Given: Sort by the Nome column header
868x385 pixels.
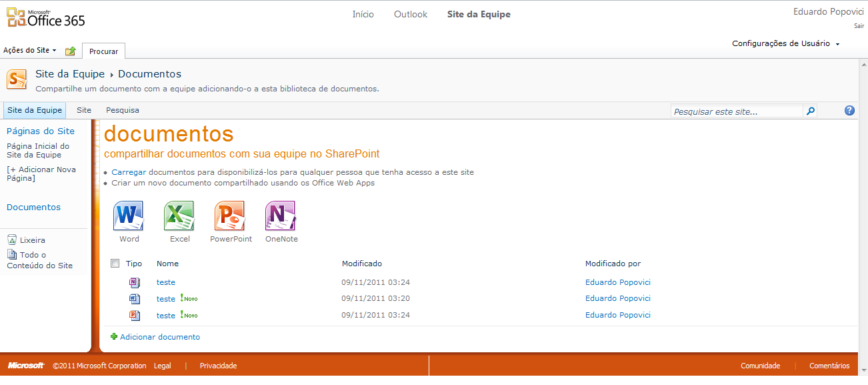Looking at the screenshot, I should point(167,264).
